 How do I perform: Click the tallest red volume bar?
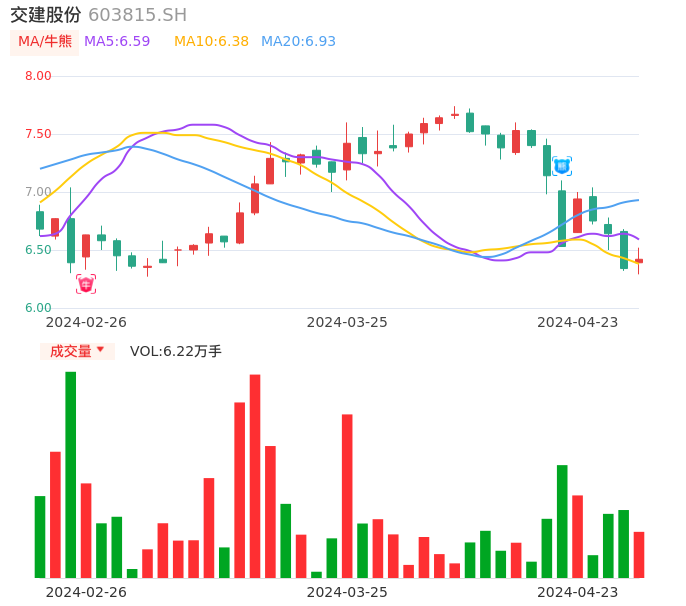tap(255, 476)
